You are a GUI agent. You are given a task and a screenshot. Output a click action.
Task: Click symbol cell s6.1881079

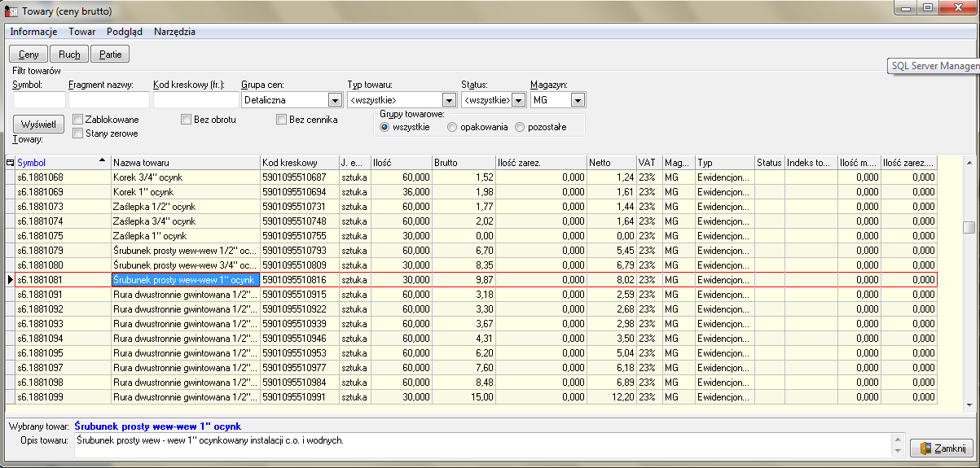point(63,250)
